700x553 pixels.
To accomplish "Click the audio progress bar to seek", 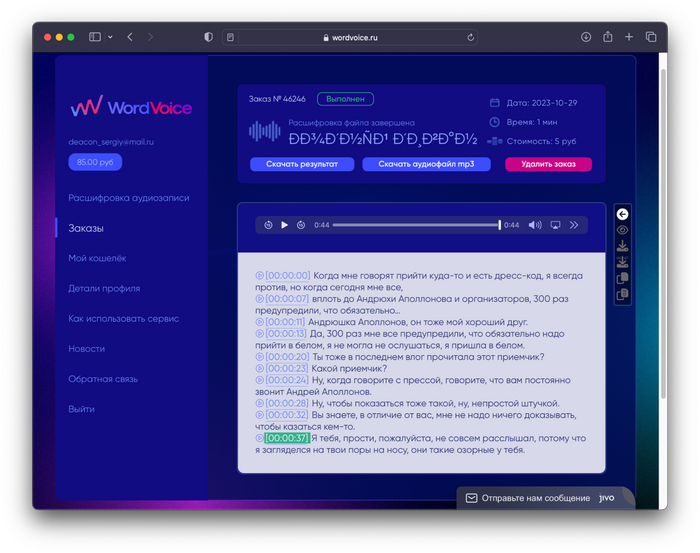I will pos(416,225).
